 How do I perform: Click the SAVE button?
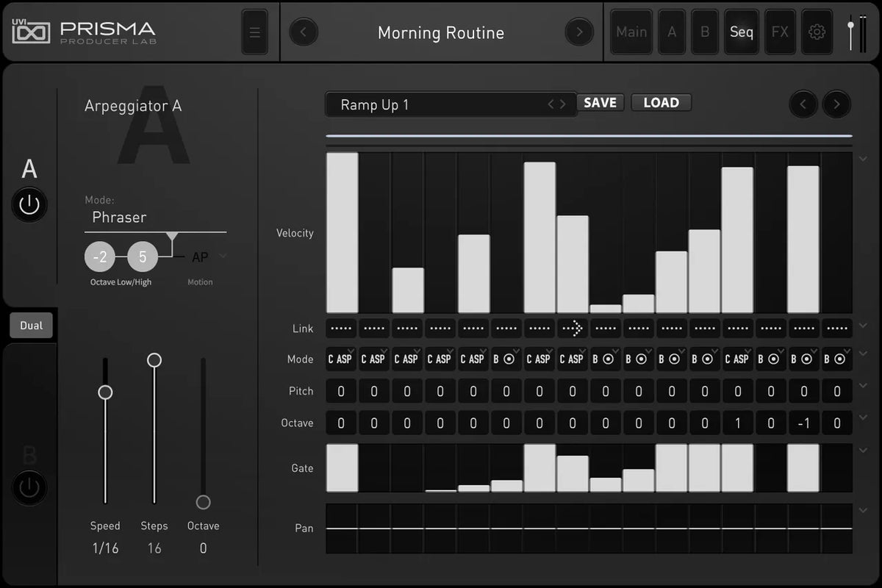click(x=600, y=103)
